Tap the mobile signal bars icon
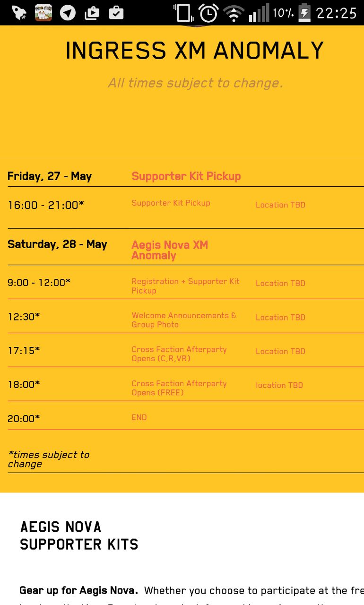 coord(259,13)
